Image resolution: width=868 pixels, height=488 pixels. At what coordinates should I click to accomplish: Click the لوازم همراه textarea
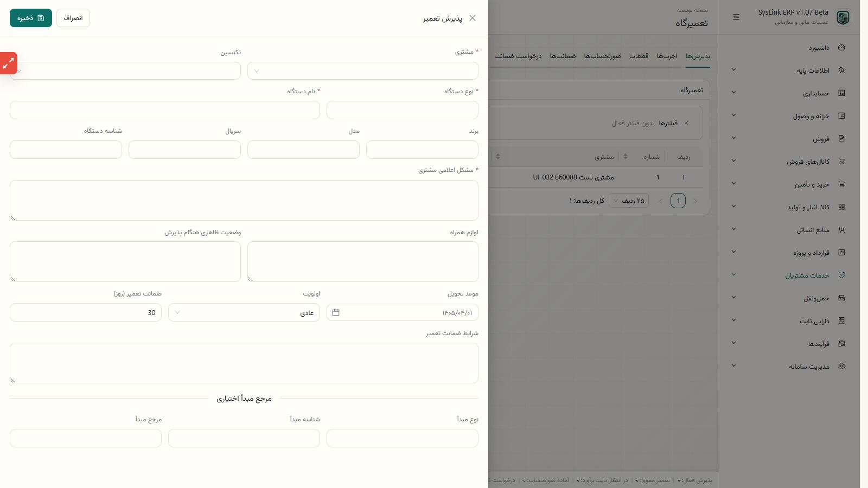click(363, 261)
